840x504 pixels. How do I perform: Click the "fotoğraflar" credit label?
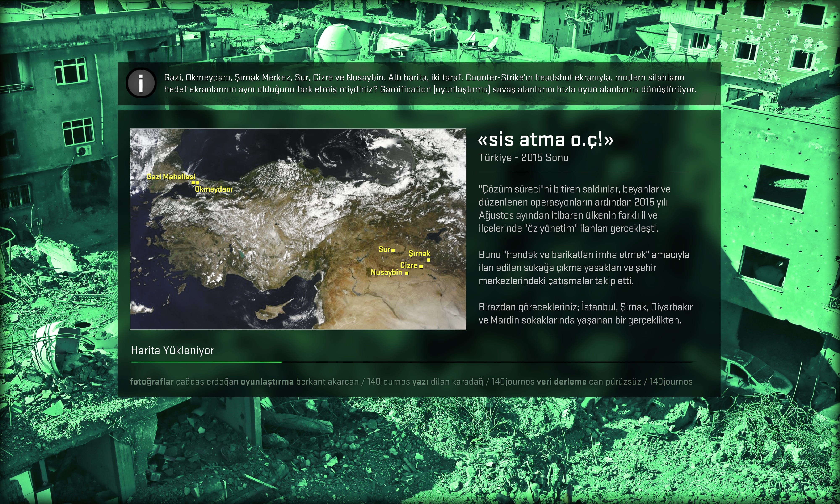152,382
